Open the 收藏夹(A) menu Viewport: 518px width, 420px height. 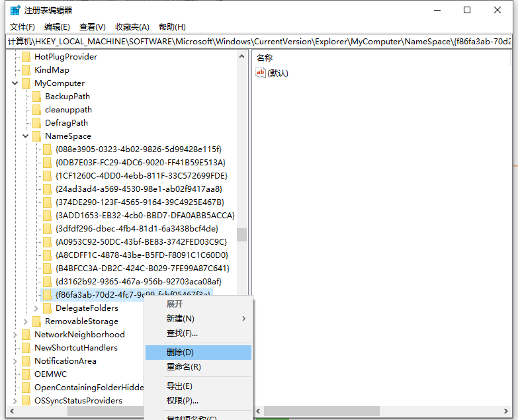[x=132, y=27]
